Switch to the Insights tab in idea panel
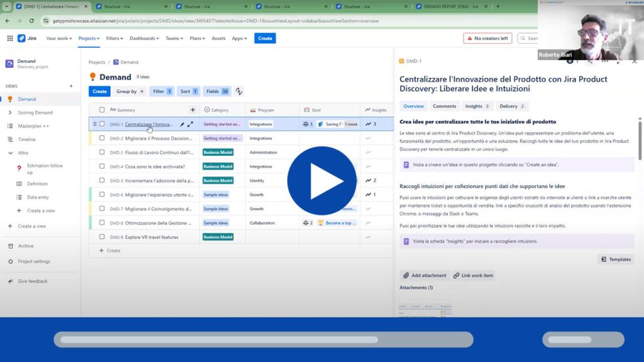The image size is (644, 362). click(x=477, y=106)
